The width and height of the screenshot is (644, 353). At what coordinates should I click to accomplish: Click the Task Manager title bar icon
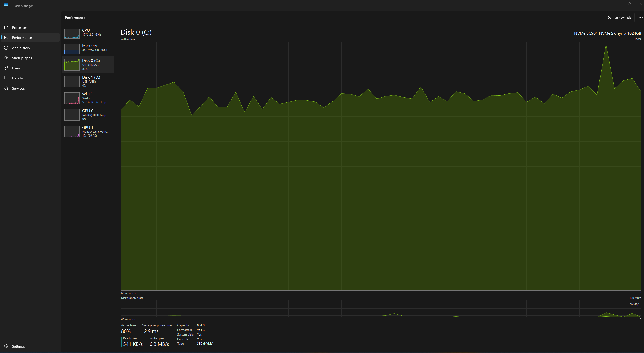click(6, 5)
